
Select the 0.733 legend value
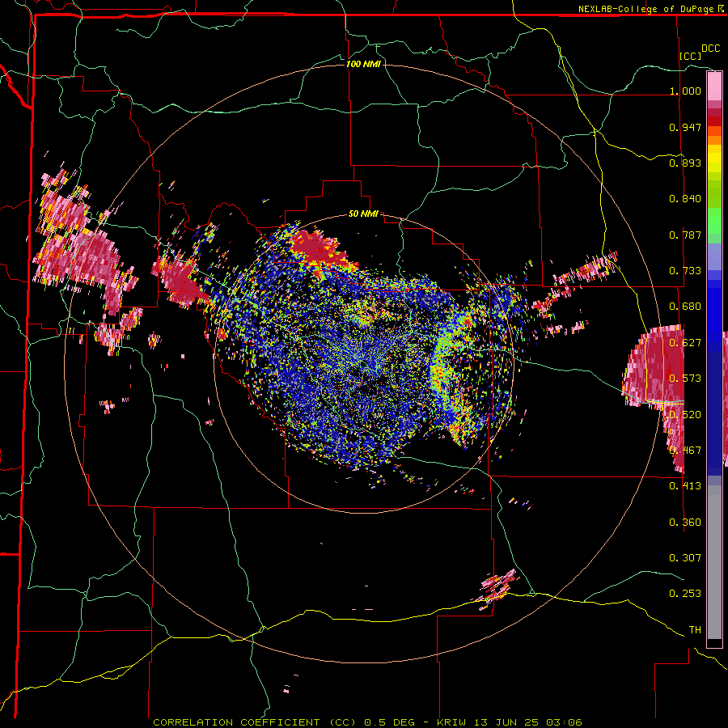[x=685, y=271]
